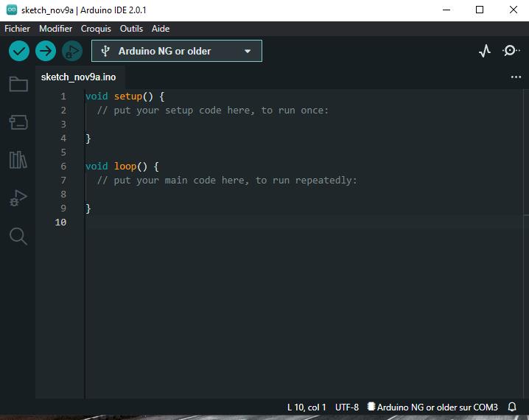Click UTF-8 encoding in status bar
Screen dimensions: 529x420
coord(347,407)
